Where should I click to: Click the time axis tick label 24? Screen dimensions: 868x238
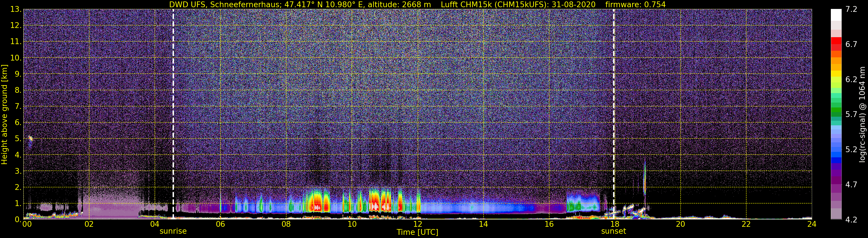point(812,224)
